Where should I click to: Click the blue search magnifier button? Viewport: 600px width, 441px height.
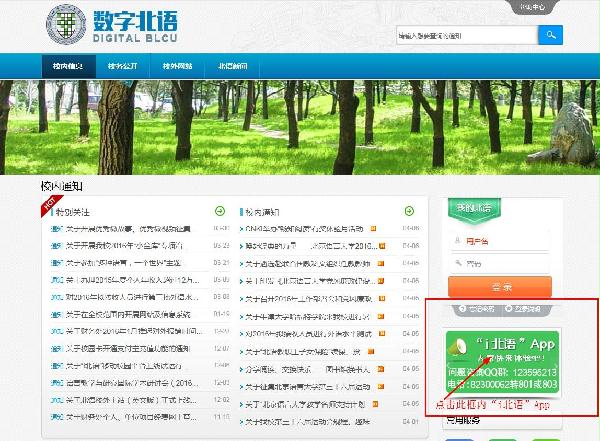point(550,35)
